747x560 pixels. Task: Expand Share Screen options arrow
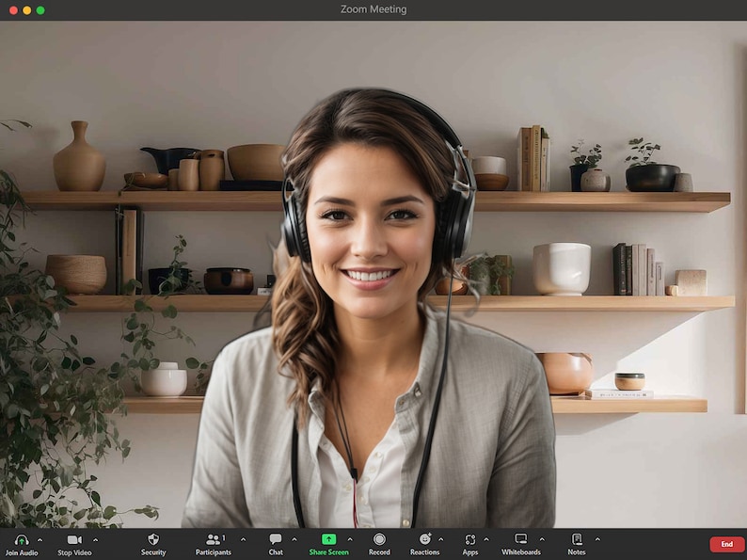[x=350, y=539]
